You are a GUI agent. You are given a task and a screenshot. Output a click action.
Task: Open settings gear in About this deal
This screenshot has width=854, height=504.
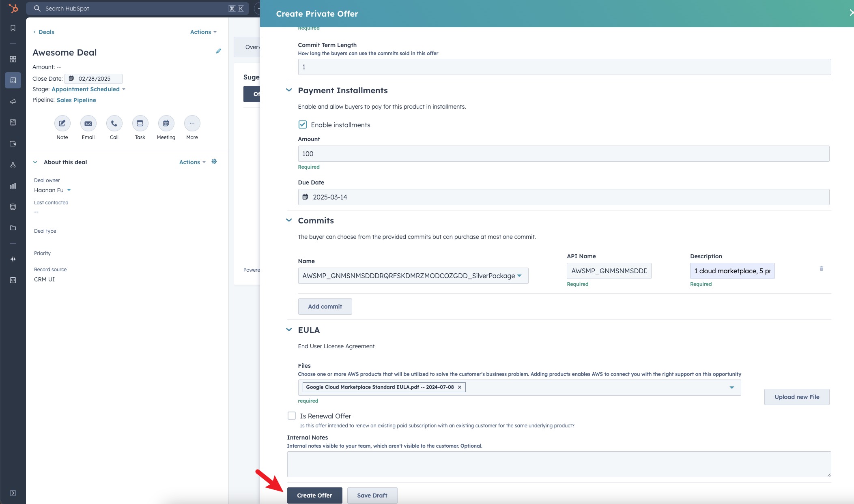tap(214, 162)
